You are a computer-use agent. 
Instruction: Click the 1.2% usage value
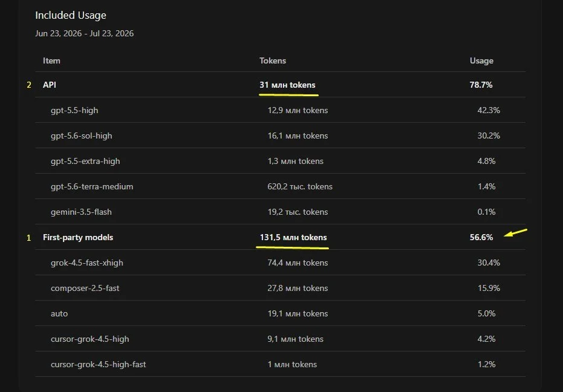coord(487,364)
